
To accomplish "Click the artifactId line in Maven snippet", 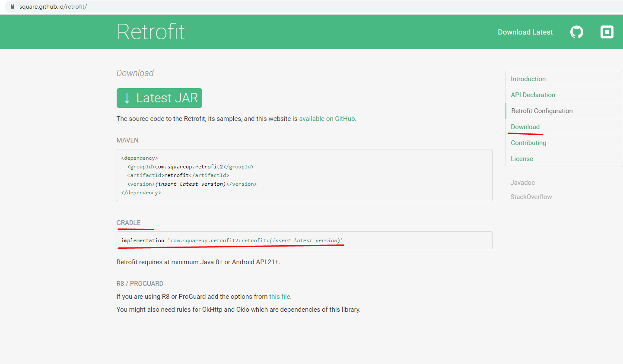I will tap(178, 175).
